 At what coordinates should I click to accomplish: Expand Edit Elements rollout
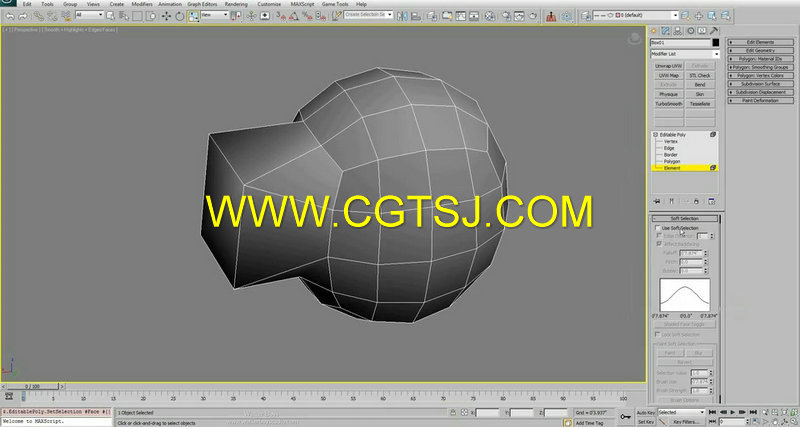760,42
